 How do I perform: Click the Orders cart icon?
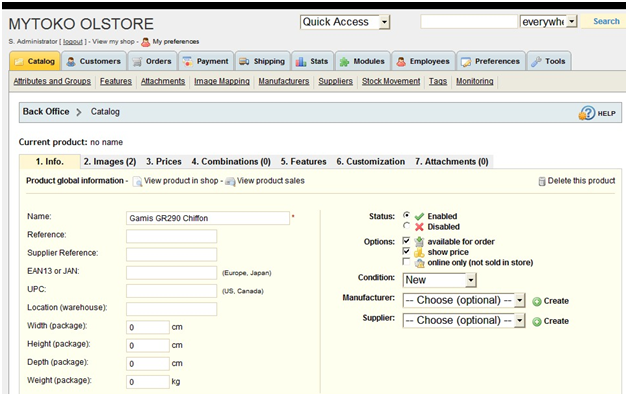click(137, 62)
